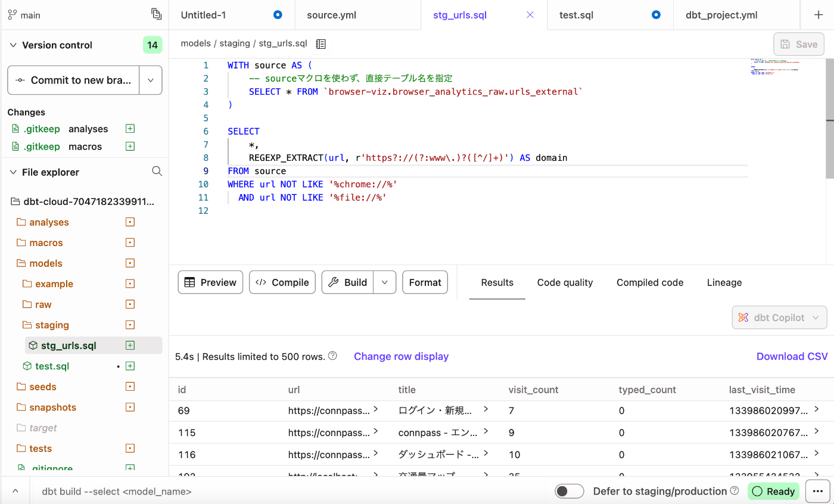Expand last_visit_time cell in row 116
Image resolution: width=834 pixels, height=504 pixels.
pos(816,453)
